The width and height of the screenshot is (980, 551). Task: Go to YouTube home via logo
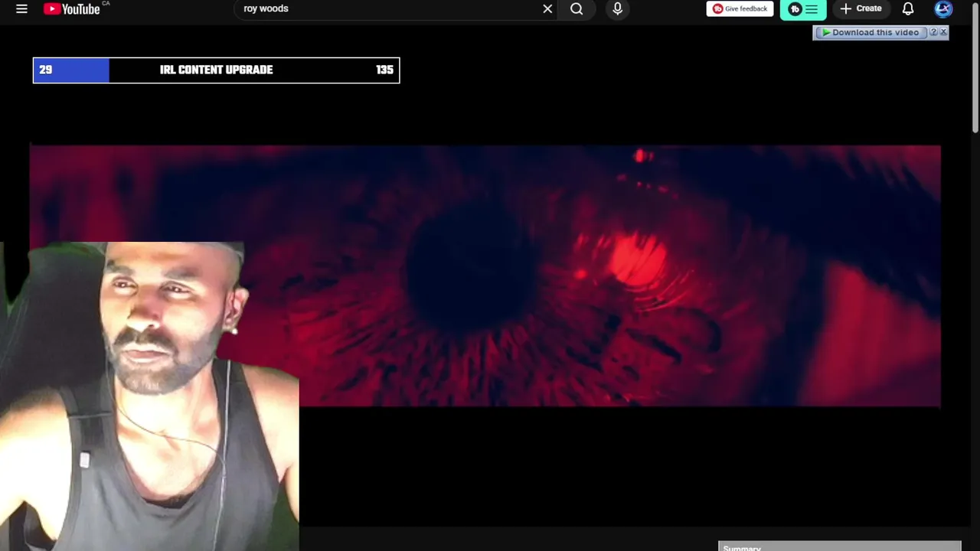point(72,9)
